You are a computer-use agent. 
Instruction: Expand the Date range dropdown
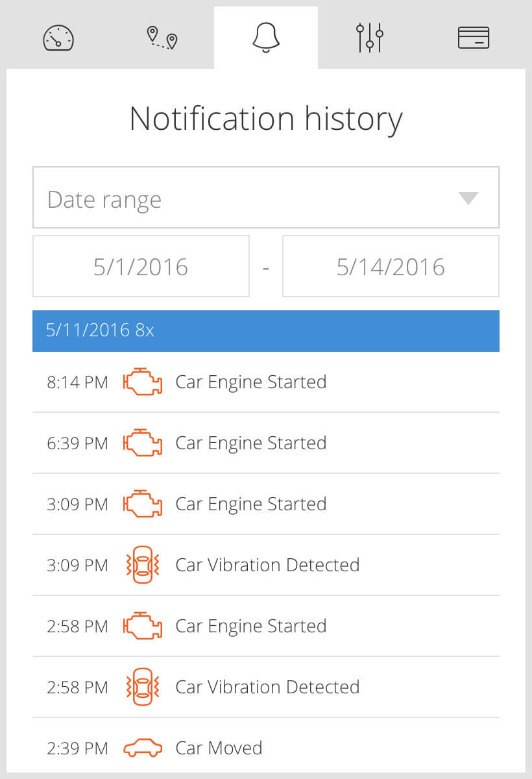pyautogui.click(x=266, y=197)
